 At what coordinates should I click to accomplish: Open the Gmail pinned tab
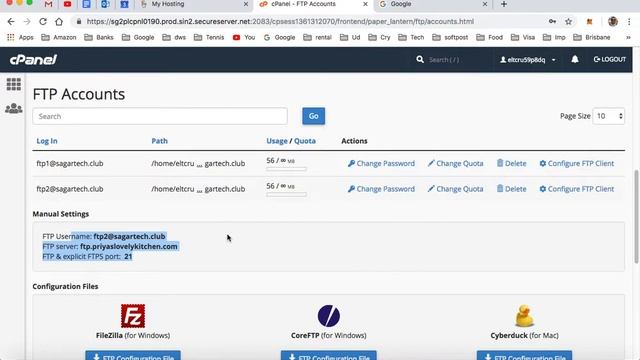pyautogui.click(x=48, y=4)
